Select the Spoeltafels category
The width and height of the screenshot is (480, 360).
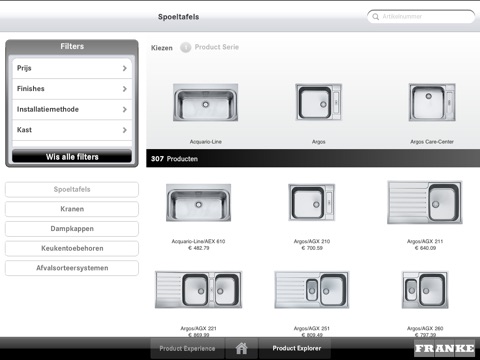72,189
